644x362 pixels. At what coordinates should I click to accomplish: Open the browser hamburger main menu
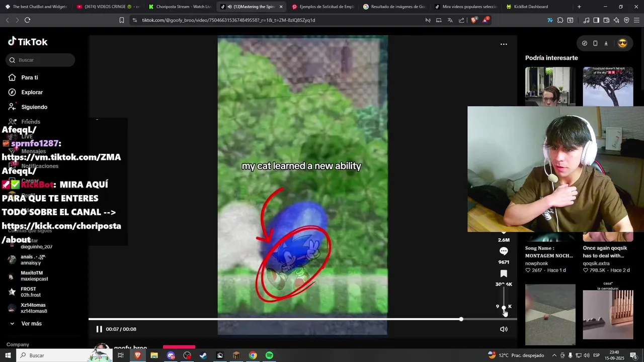point(637,20)
